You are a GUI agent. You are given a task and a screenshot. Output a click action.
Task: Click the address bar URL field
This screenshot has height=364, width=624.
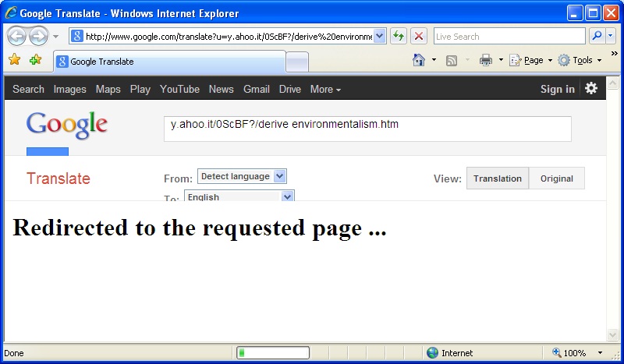click(x=229, y=37)
